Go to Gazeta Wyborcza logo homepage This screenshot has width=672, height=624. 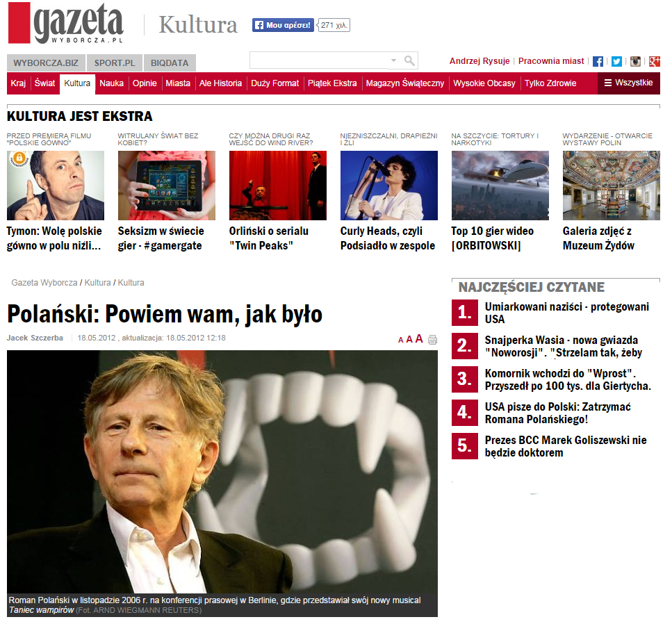pyautogui.click(x=65, y=23)
